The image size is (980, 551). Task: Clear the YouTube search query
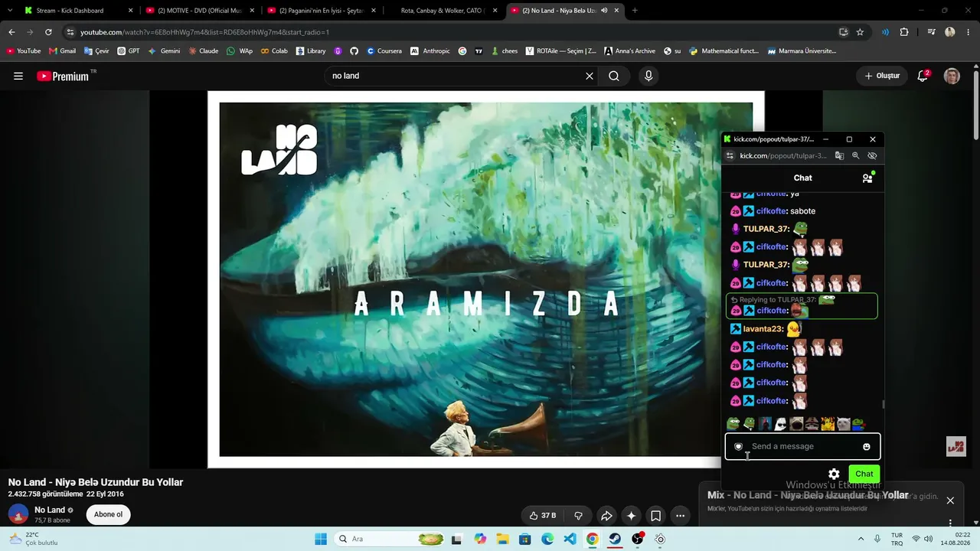pyautogui.click(x=590, y=76)
